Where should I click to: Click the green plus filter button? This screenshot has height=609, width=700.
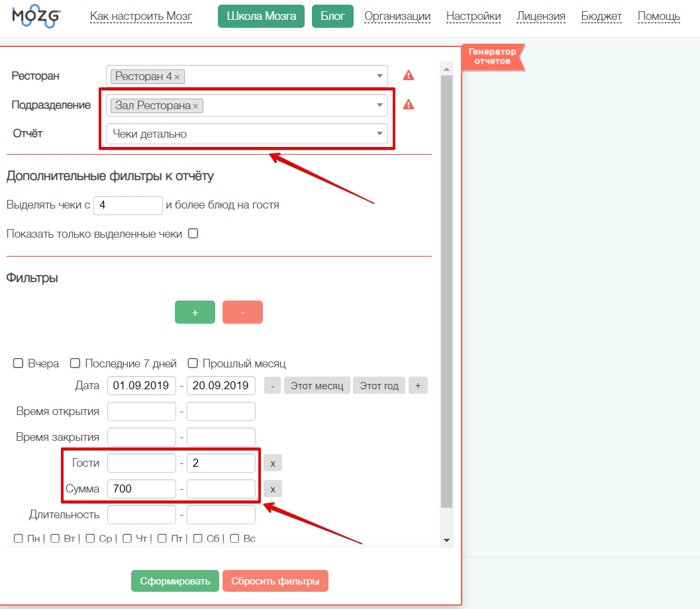click(195, 312)
